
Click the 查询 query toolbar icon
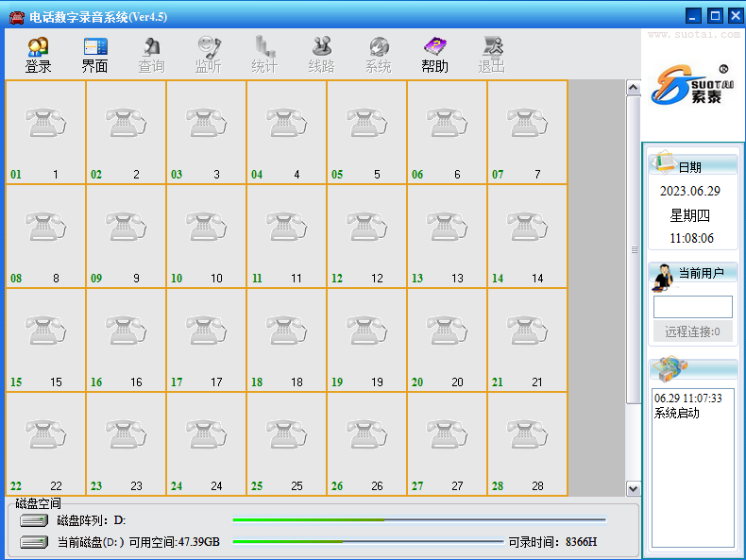151,55
